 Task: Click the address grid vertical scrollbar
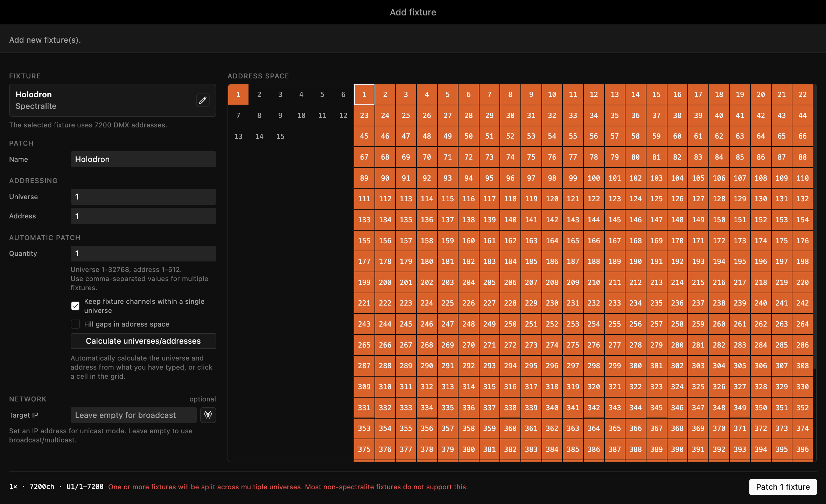[815, 226]
